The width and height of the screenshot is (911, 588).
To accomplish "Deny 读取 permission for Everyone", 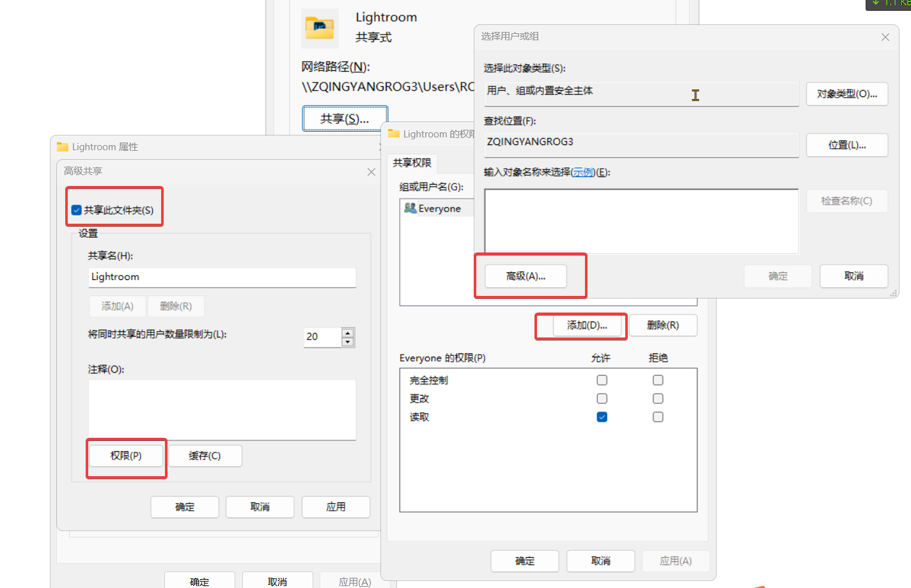I will tap(658, 417).
